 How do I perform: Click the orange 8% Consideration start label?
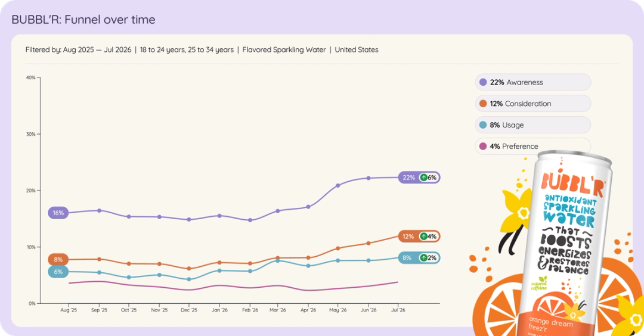(x=58, y=260)
